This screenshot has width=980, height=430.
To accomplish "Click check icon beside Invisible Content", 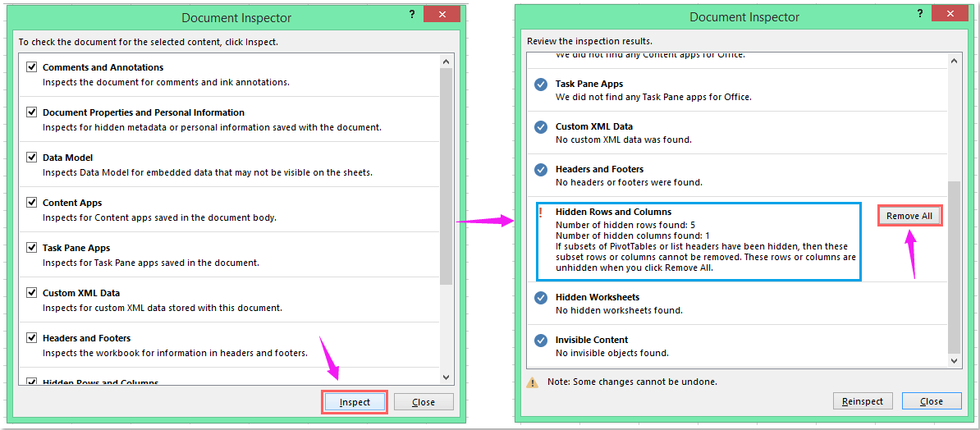I will coord(541,341).
